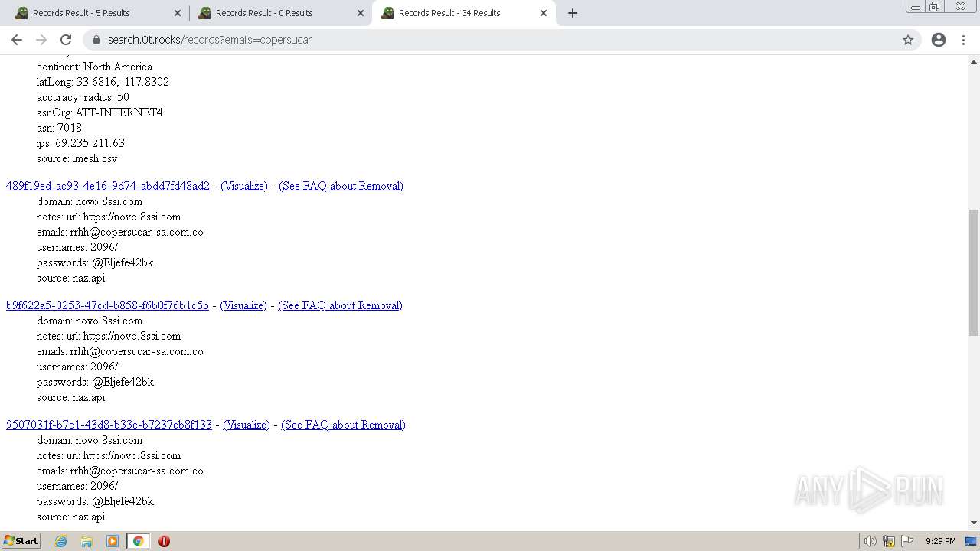Image resolution: width=980 pixels, height=551 pixels.
Task: Visualize record b9f622a5
Action: [x=243, y=305]
